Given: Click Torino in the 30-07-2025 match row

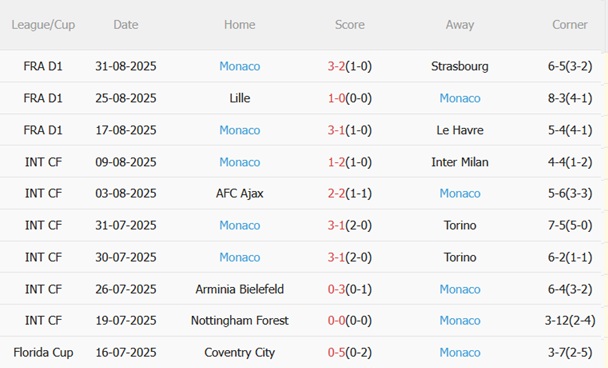Looking at the screenshot, I should 460,257.
